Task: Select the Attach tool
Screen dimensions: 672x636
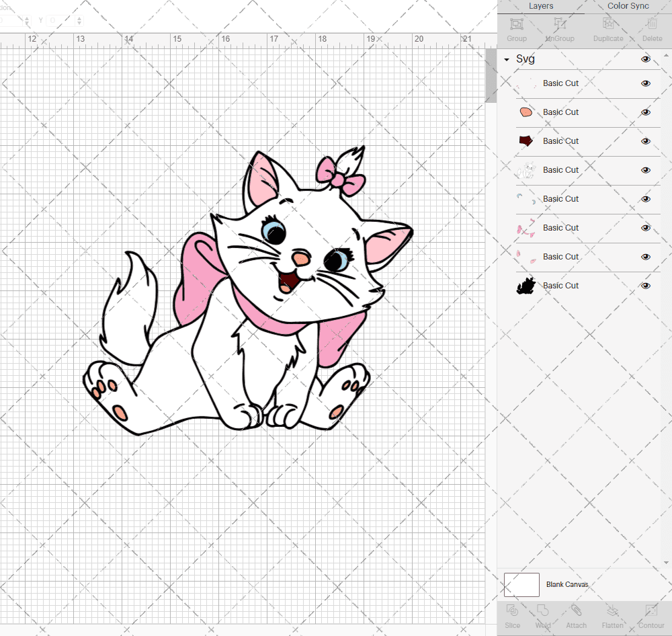Action: 576,610
